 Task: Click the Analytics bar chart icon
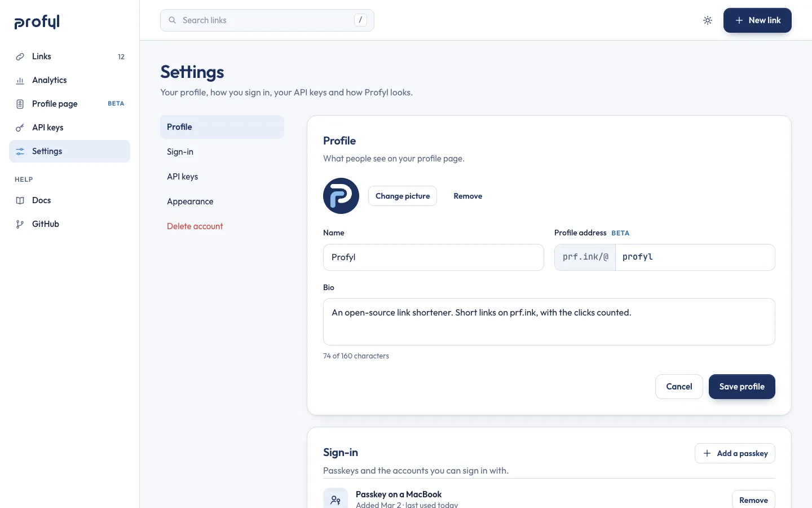[x=20, y=80]
